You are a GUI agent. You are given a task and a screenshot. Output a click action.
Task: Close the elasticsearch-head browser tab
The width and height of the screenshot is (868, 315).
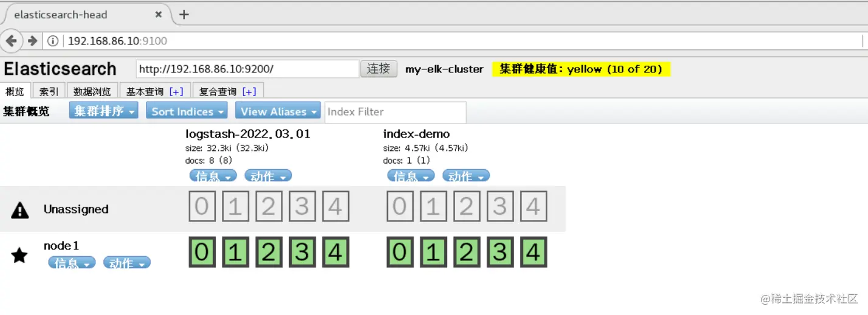(x=159, y=15)
